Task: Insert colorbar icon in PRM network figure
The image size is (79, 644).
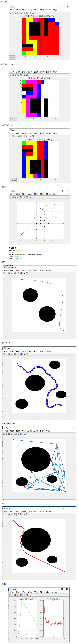Action: click(18, 434)
